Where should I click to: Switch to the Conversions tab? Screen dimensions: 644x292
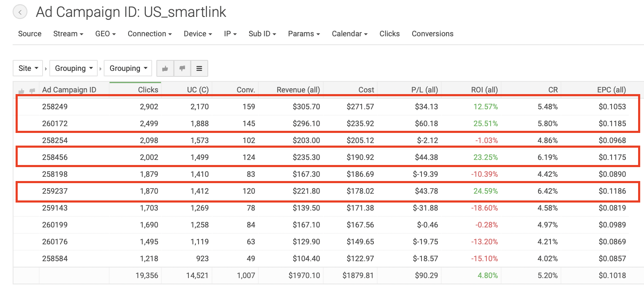432,34
